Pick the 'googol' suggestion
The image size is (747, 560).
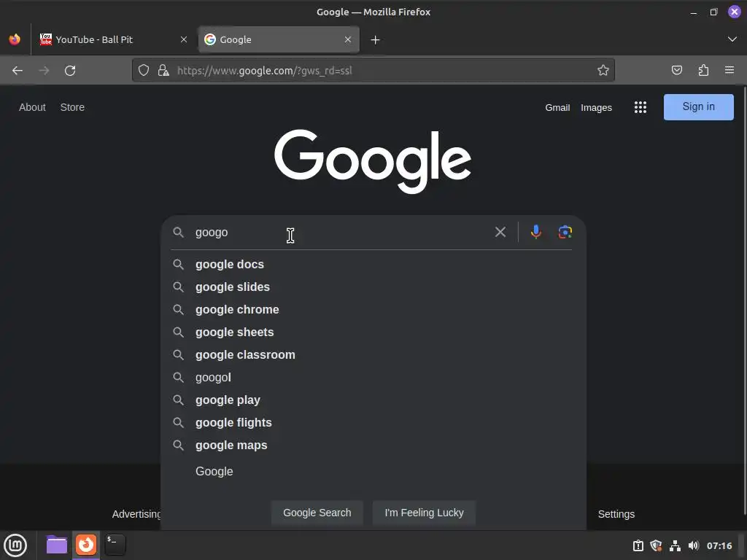(373, 377)
